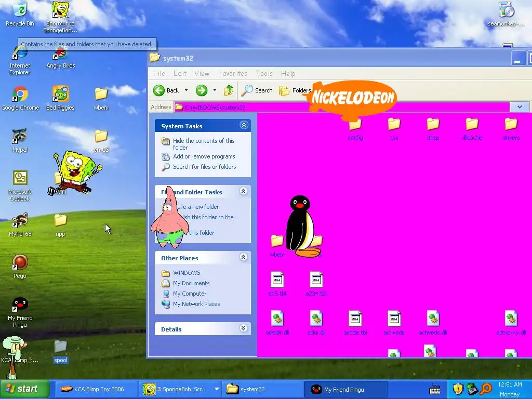This screenshot has height=399, width=532.
Task: Select the aclui.dll file
Action: (316, 323)
